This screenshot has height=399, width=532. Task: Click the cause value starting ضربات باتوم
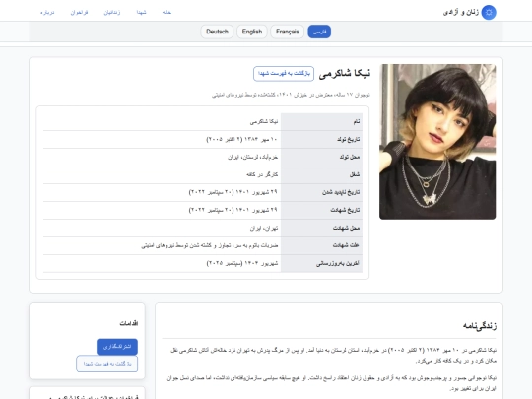tap(210, 245)
